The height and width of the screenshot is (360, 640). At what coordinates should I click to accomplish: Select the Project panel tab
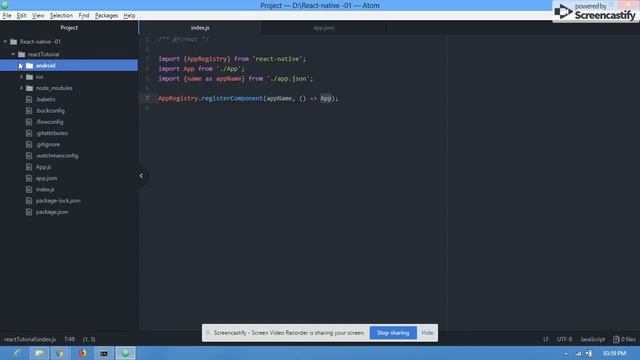pos(69,28)
